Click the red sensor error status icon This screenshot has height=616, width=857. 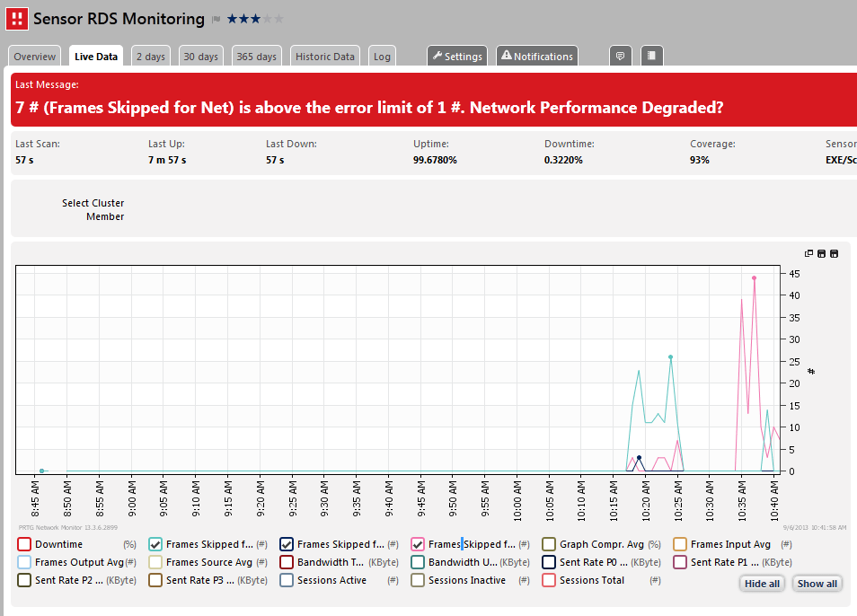tap(17, 19)
